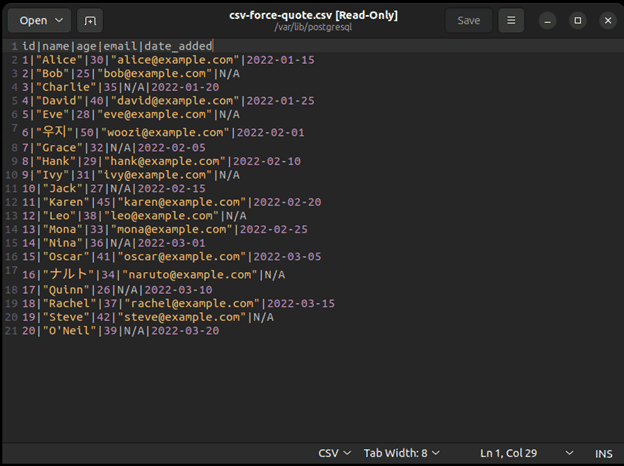The height and width of the screenshot is (466, 624).
Task: Expand the Ln 1, Col 29 chevron
Action: [x=569, y=453]
